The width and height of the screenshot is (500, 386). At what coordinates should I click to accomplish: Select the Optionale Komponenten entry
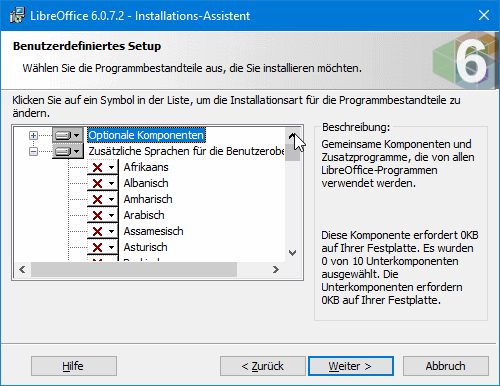[146, 135]
